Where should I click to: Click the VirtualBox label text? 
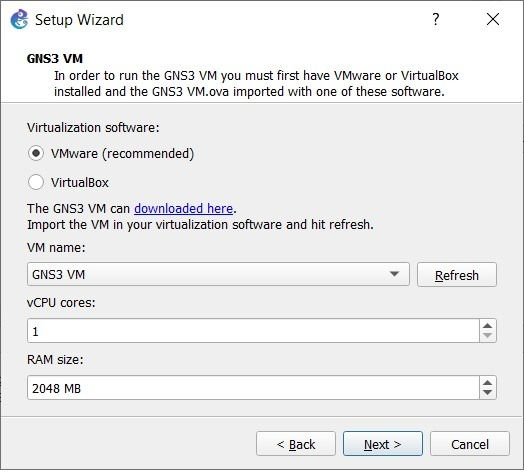[80, 183]
